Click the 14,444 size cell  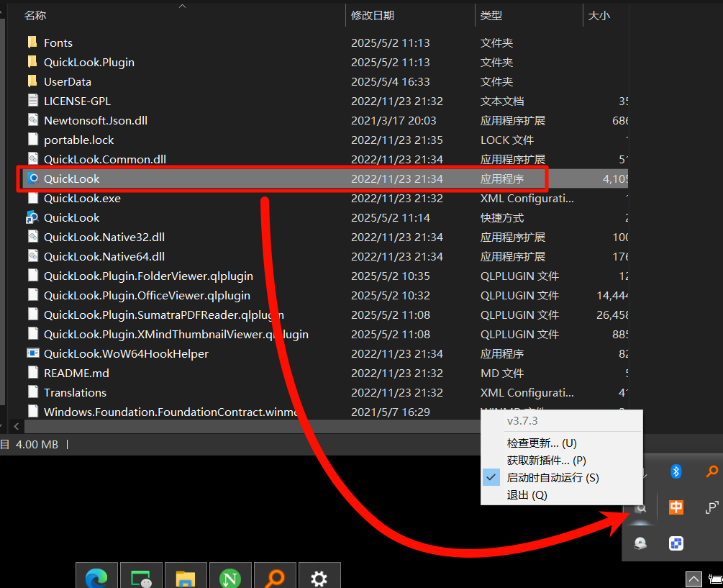612,295
